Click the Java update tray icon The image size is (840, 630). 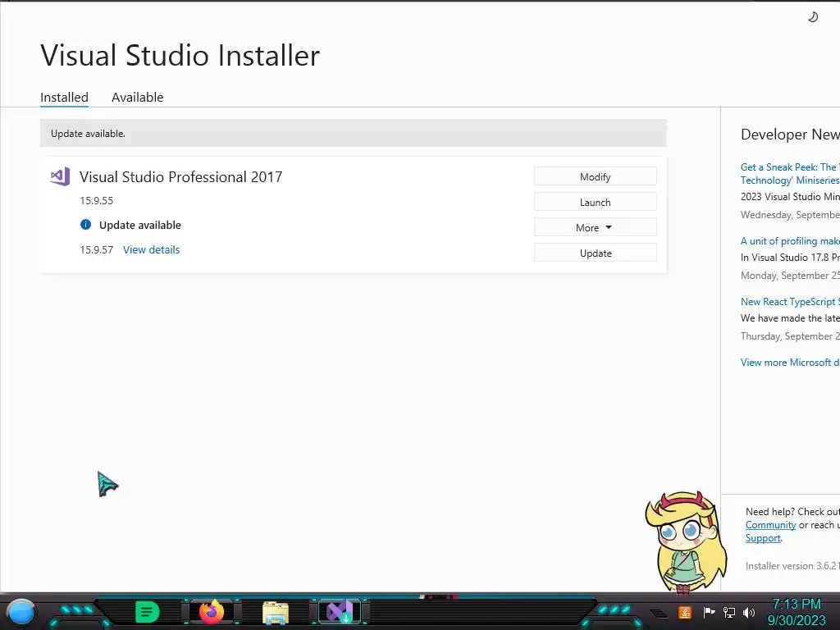pyautogui.click(x=685, y=612)
